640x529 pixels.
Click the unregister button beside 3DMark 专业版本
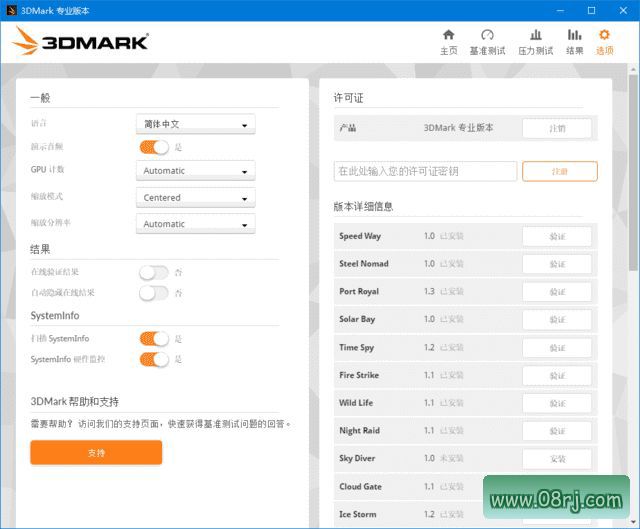(557, 128)
